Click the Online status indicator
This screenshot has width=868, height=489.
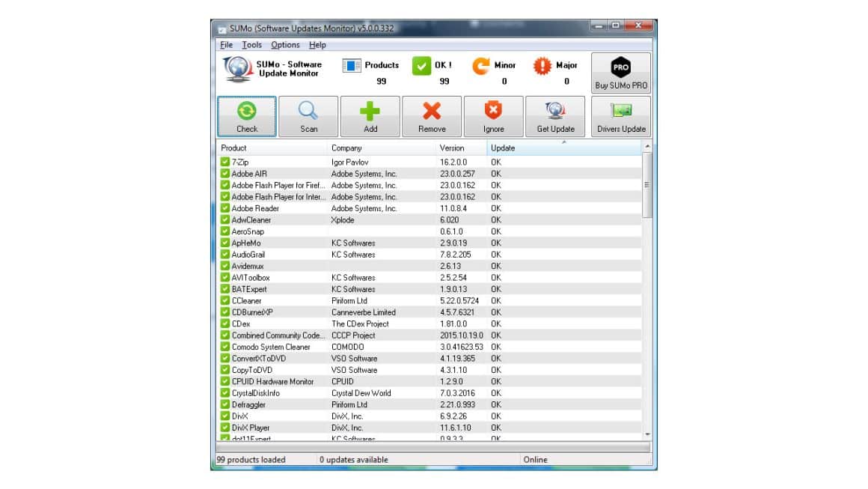535,460
